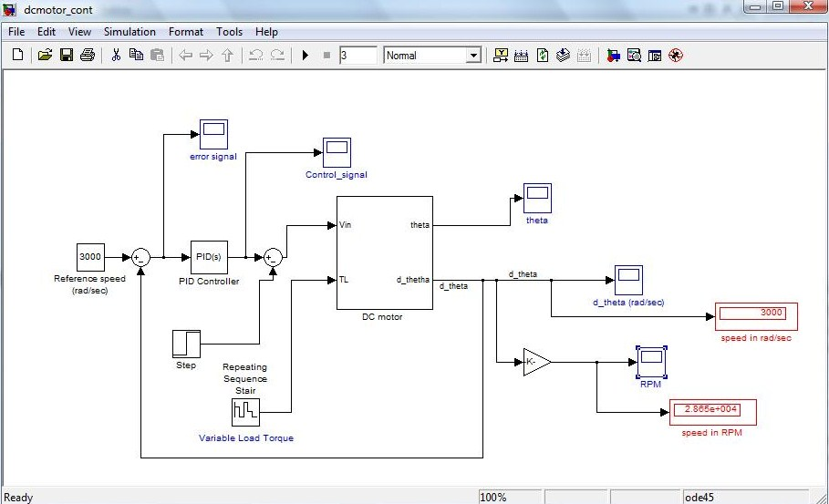Click the simulation stop time field
Image resolution: width=829 pixels, height=504 pixels.
[x=358, y=56]
